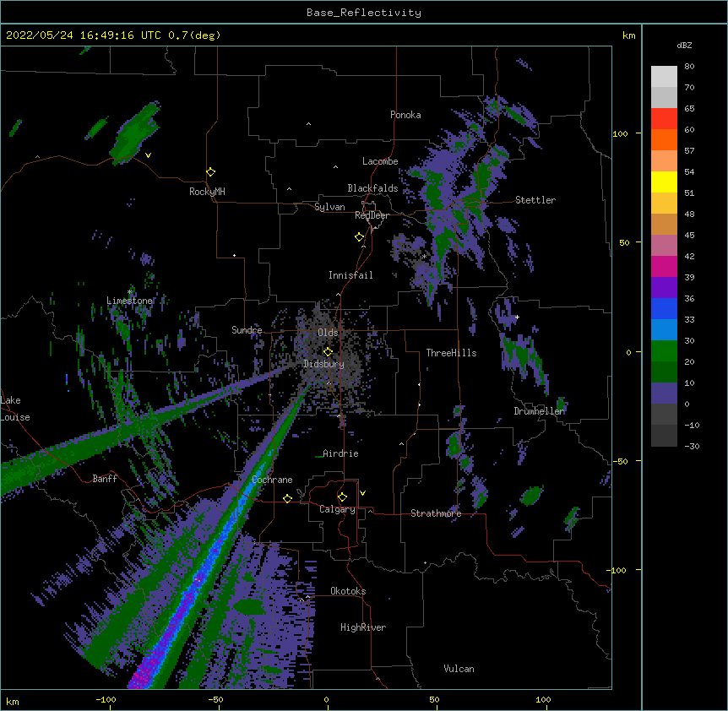The image size is (728, 711).
Task: Click the yellow diamond marker beside RockyMH
Action: [210, 172]
